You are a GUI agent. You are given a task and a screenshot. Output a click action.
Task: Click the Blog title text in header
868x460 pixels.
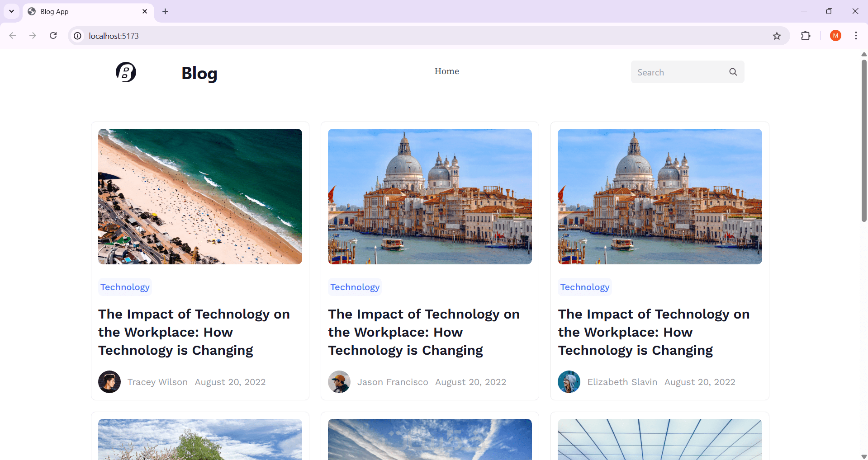tap(199, 73)
